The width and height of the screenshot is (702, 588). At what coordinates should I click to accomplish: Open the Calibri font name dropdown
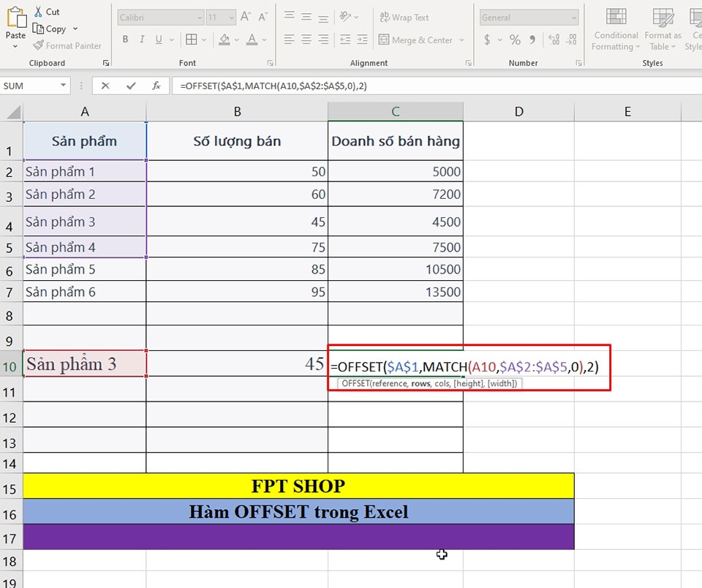(200, 18)
